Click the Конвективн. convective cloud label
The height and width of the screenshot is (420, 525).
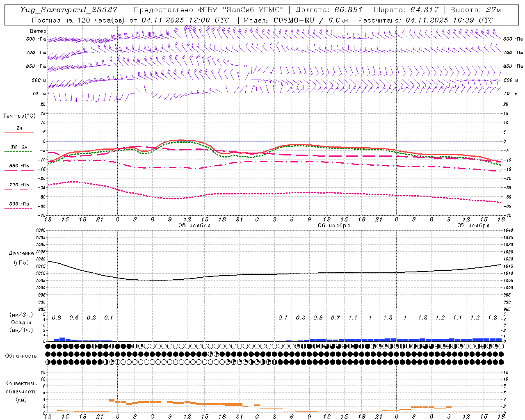coord(21,383)
